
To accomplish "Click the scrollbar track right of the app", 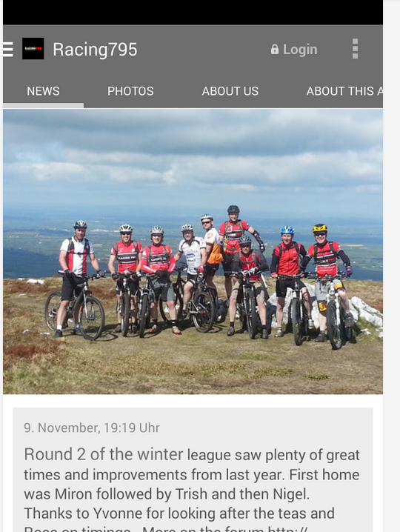I will [392, 266].
